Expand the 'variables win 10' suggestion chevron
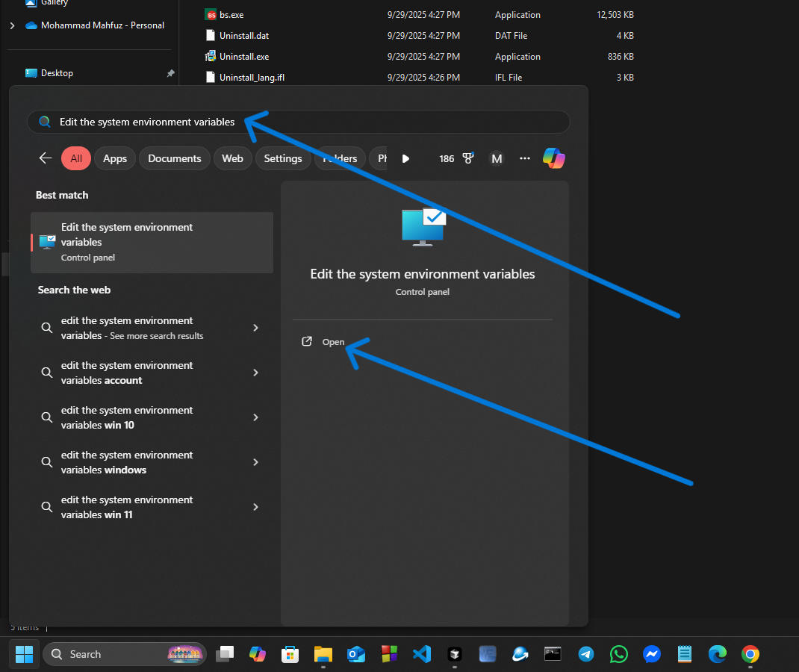This screenshot has height=672, width=799. [x=255, y=417]
